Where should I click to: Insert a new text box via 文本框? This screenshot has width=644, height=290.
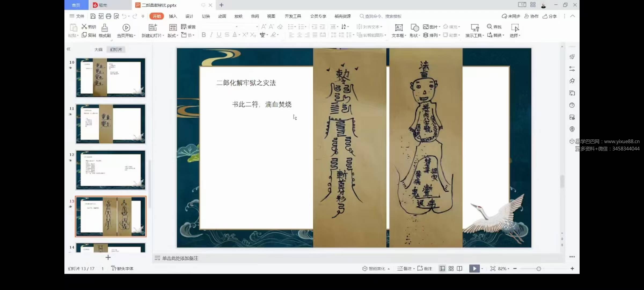coord(398,30)
